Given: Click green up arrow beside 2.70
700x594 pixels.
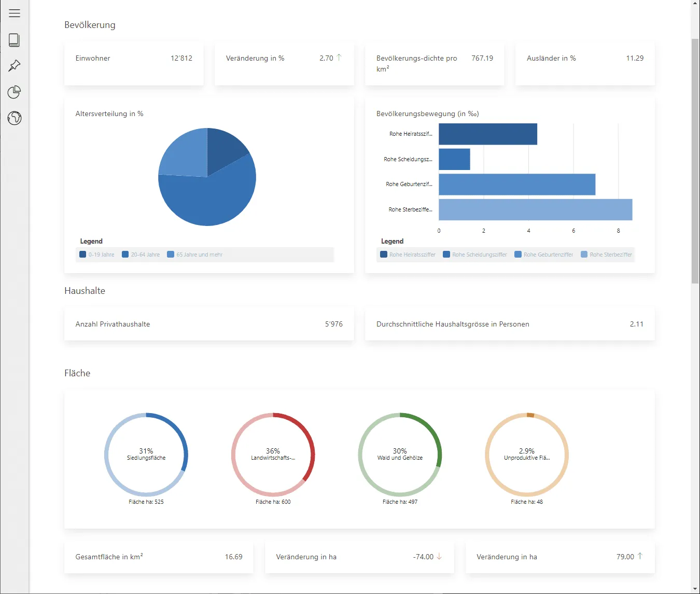Looking at the screenshot, I should click(x=339, y=58).
